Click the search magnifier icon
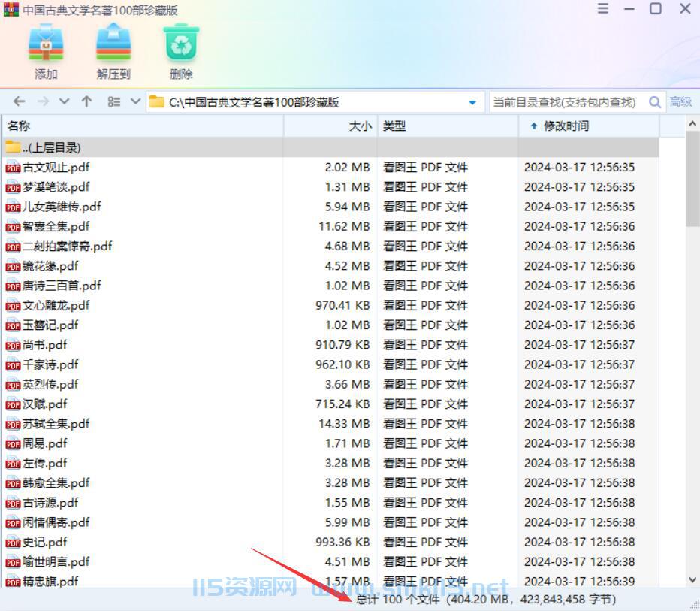The height and width of the screenshot is (611, 700). pos(655,101)
